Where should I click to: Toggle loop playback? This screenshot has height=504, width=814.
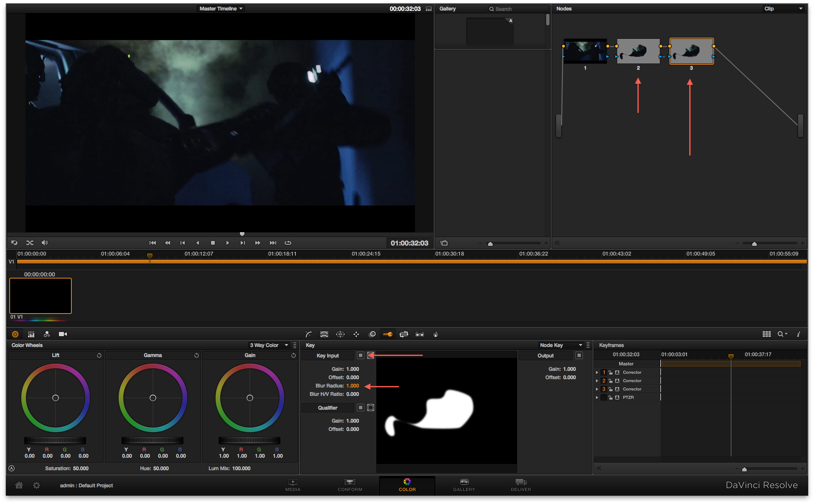pyautogui.click(x=288, y=243)
